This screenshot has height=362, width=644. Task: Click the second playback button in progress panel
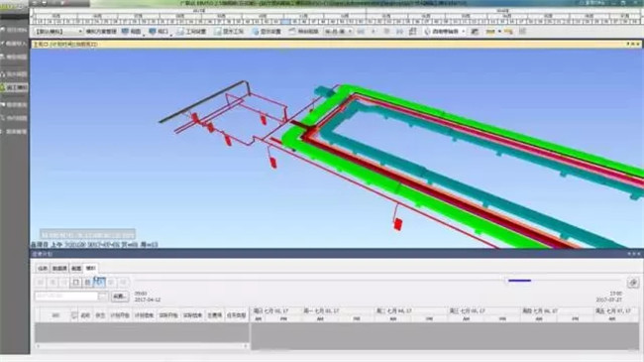pyautogui.click(x=53, y=283)
